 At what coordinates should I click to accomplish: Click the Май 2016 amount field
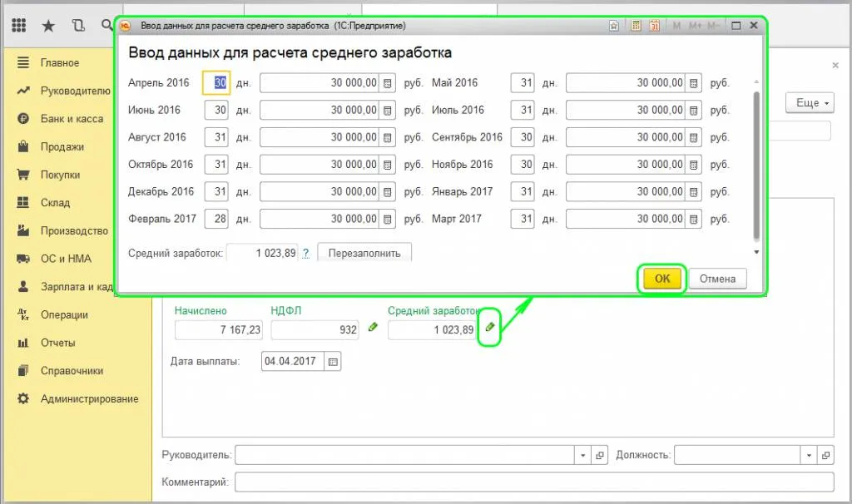tap(625, 83)
